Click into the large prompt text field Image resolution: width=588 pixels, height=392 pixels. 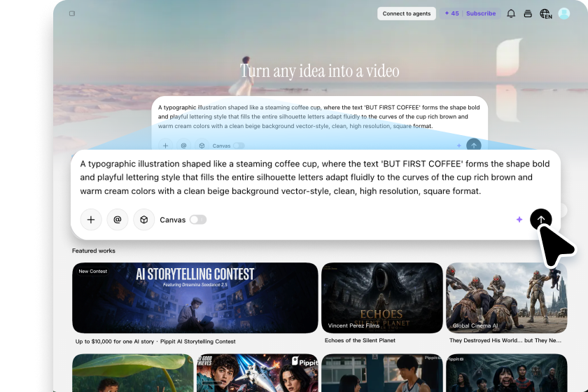315,177
